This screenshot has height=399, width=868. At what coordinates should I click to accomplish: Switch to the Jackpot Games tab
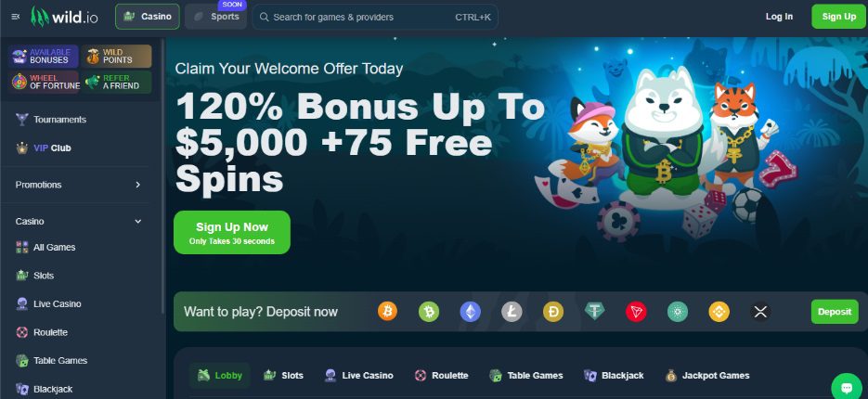[707, 375]
